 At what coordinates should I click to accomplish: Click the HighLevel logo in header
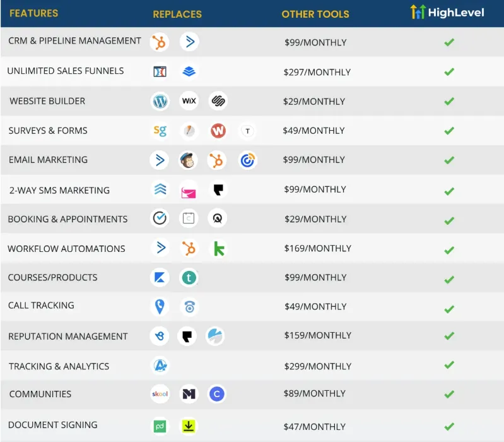pyautogui.click(x=447, y=12)
